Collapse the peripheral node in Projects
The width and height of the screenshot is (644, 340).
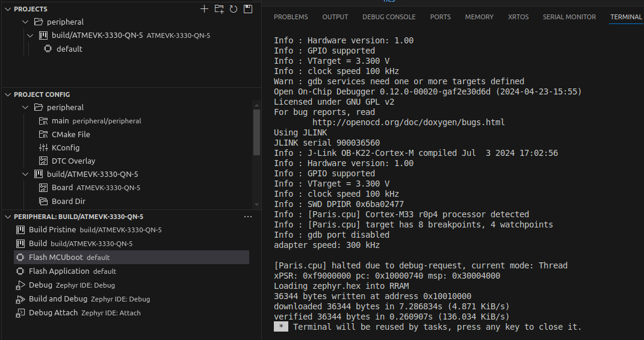click(x=25, y=22)
